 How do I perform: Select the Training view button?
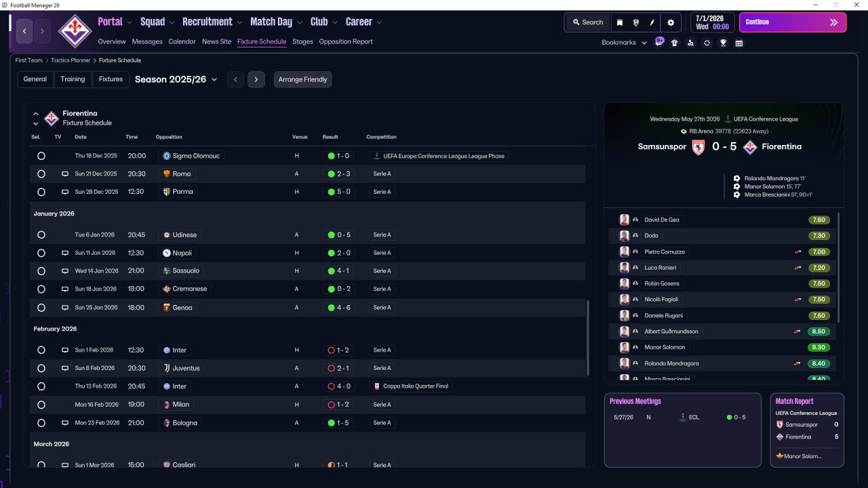pyautogui.click(x=73, y=79)
